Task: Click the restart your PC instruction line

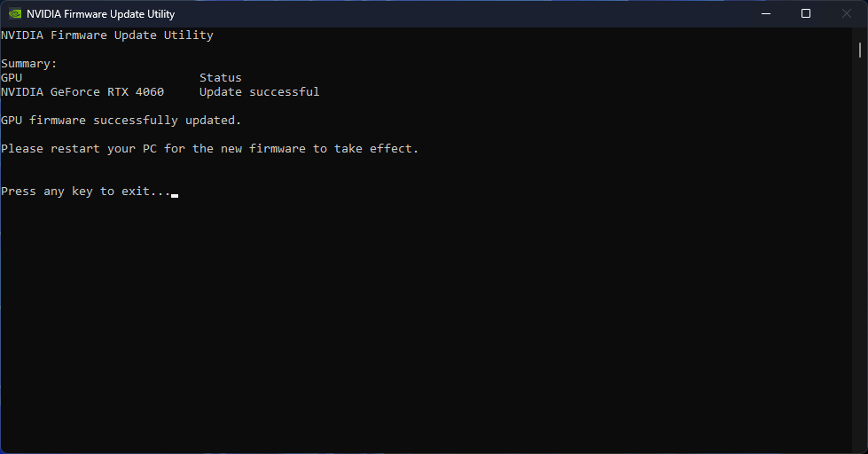Action: [x=210, y=148]
